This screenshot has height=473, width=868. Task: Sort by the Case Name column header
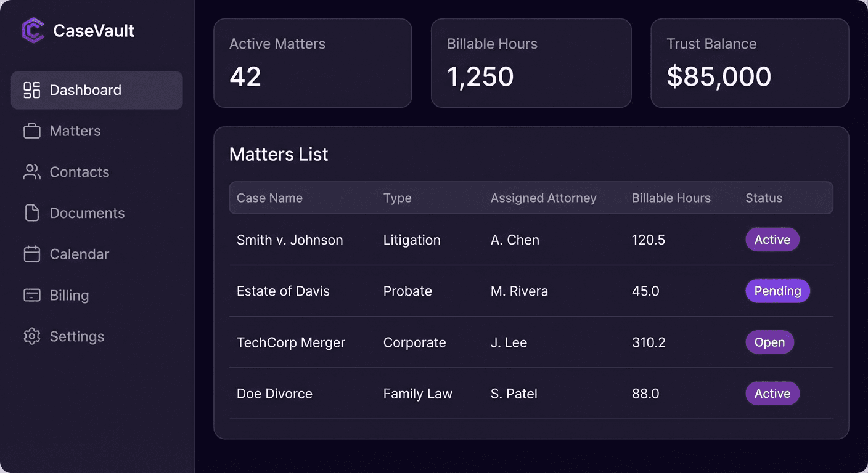click(269, 198)
